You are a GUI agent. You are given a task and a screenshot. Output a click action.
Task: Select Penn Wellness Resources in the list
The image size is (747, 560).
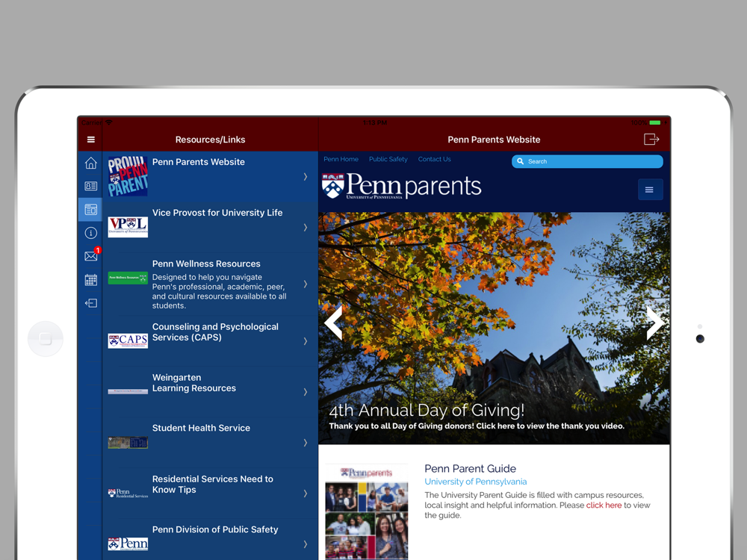tap(210, 284)
